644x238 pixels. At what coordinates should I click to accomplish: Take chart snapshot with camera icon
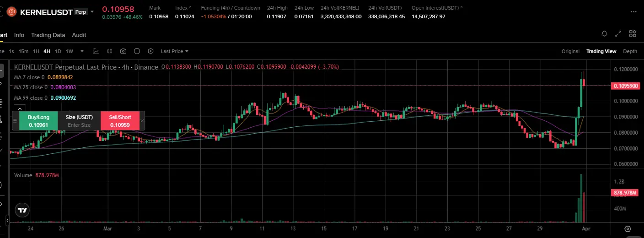pos(123,51)
